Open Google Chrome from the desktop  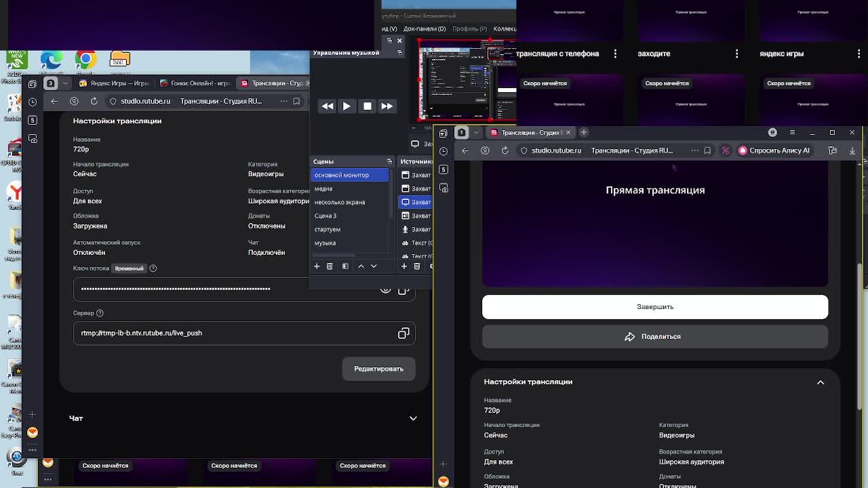click(86, 60)
